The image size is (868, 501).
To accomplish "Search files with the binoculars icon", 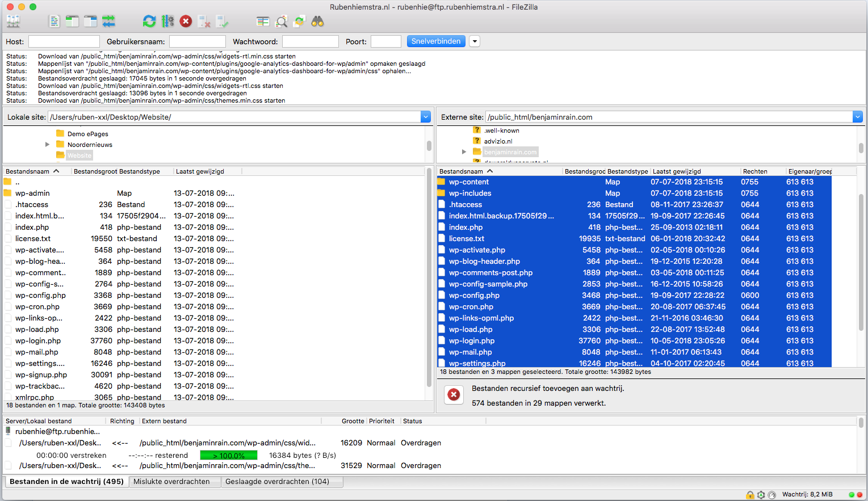I will [317, 22].
